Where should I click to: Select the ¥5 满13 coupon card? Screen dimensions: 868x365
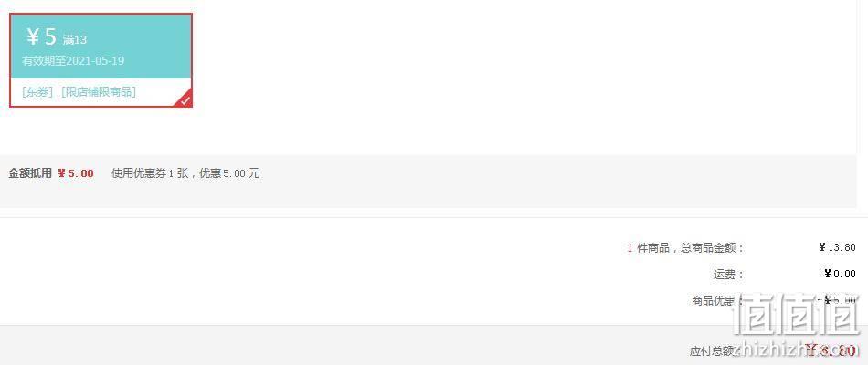point(101,60)
